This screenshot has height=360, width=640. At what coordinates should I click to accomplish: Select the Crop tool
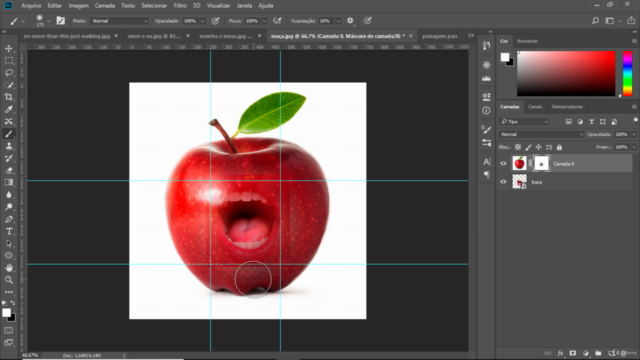[9, 97]
